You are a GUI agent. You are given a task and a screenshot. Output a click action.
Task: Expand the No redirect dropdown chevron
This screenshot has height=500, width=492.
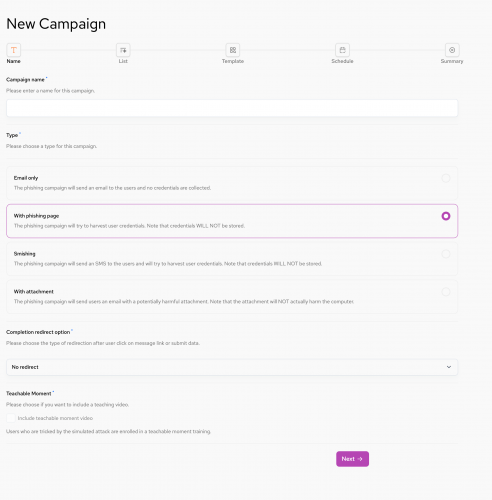click(x=449, y=367)
